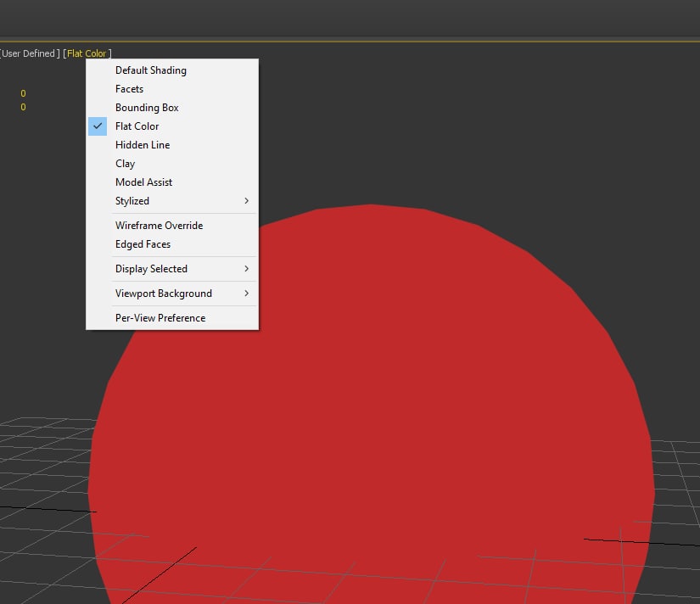Open the Display Selected submenu

[172, 269]
